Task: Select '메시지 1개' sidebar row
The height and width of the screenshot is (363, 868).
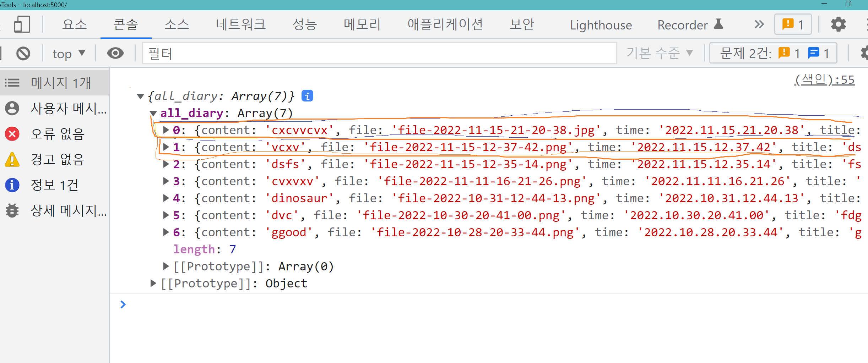Action: pyautogui.click(x=55, y=83)
